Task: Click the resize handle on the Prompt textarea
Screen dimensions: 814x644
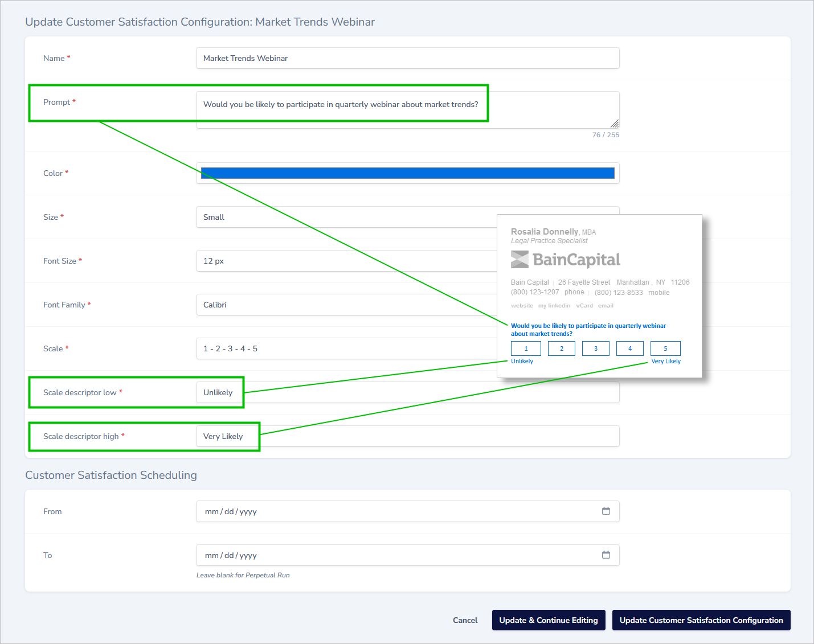Action: (614, 122)
